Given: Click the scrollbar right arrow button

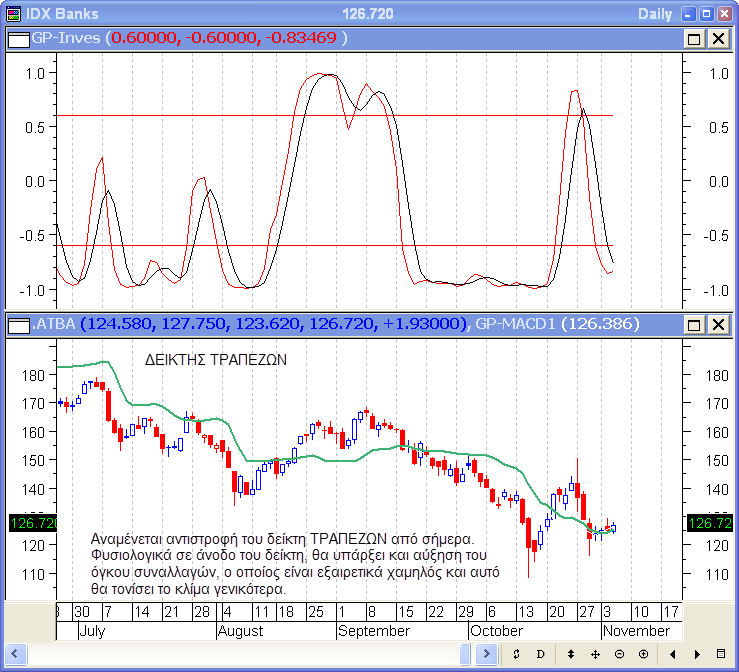Looking at the screenshot, I should [487, 654].
